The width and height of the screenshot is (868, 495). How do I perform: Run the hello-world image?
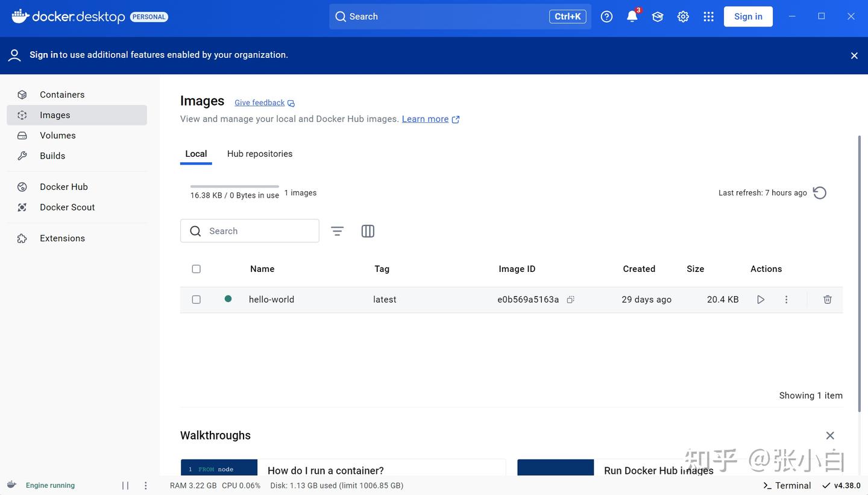761,300
